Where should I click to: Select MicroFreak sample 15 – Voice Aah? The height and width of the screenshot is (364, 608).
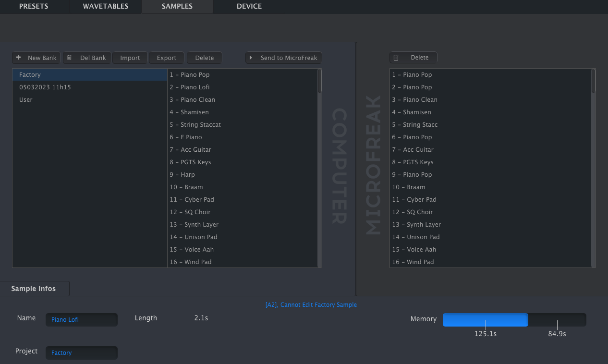(x=490, y=249)
